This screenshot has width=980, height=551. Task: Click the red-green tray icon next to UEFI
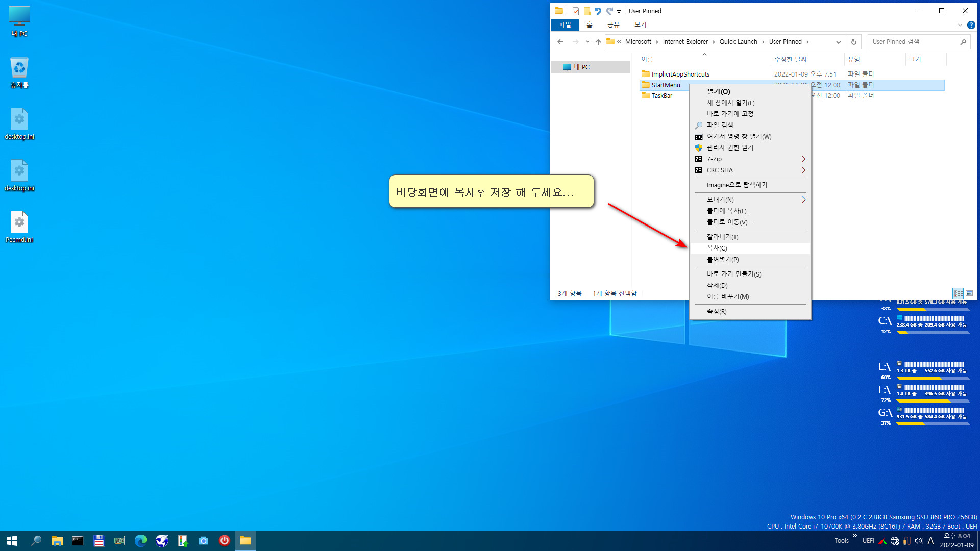(x=883, y=541)
